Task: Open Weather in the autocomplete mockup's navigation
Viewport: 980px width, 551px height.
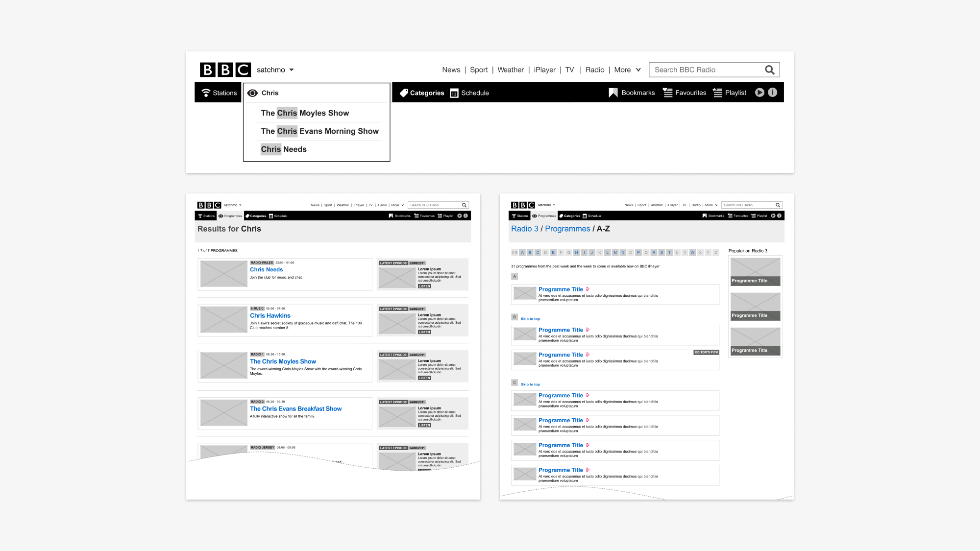Action: (511, 70)
